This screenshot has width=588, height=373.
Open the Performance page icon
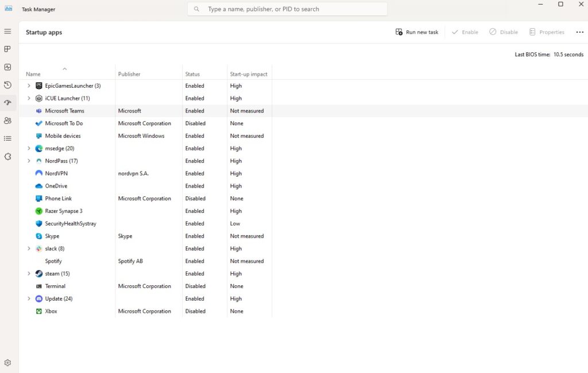tap(7, 67)
